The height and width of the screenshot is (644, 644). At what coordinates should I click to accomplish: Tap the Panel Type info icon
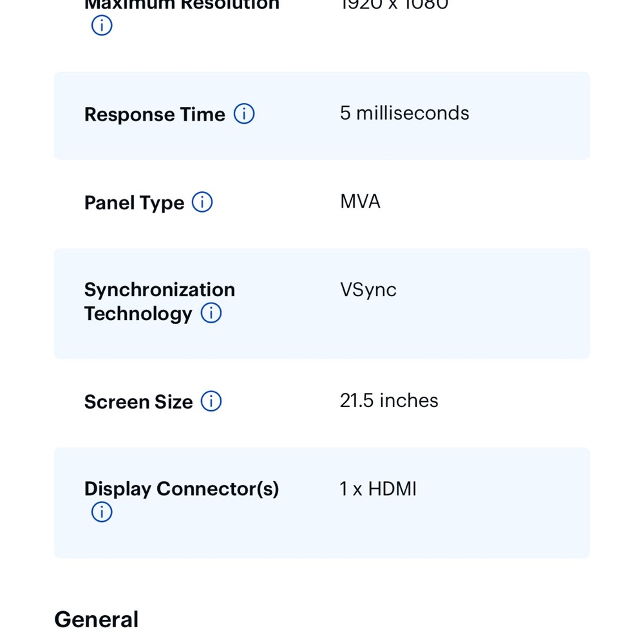click(x=202, y=202)
